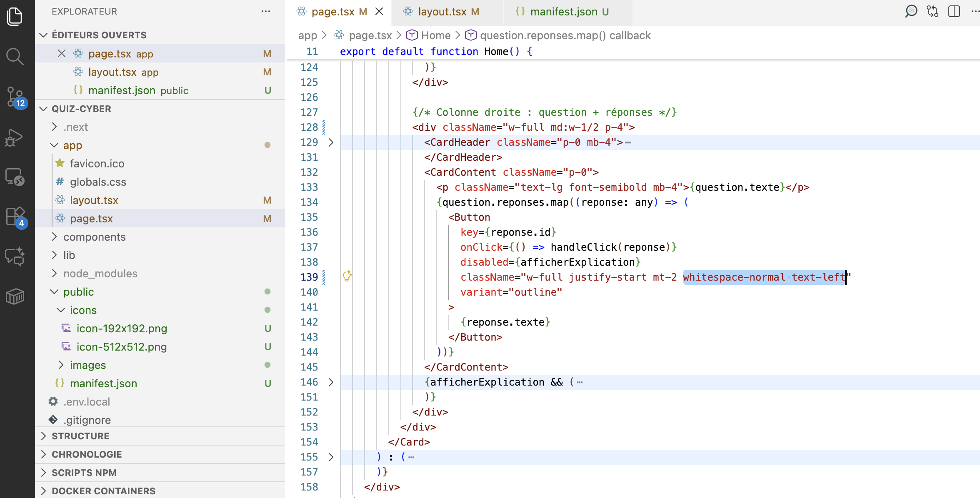Open the Search view in activity bar
Viewport: 980px width, 498px height.
point(15,57)
